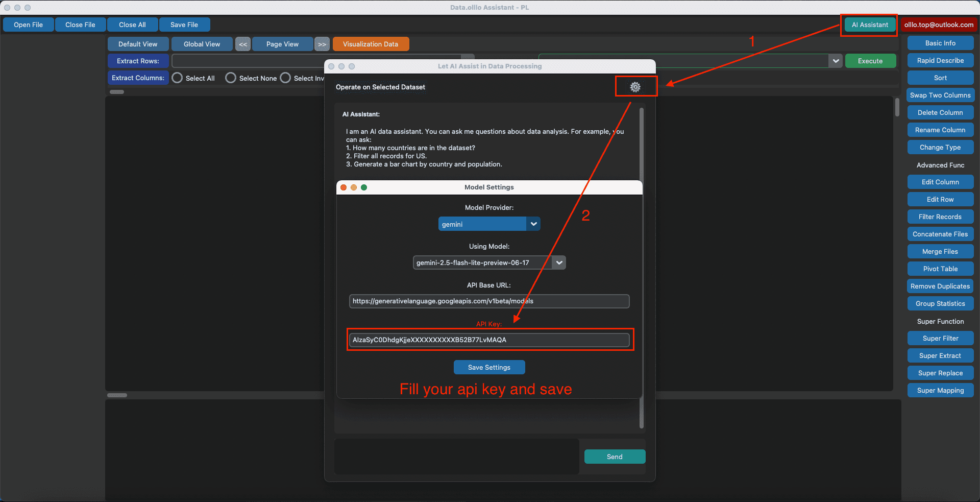
Task: Select the 'Select All' radio button
Action: (177, 78)
